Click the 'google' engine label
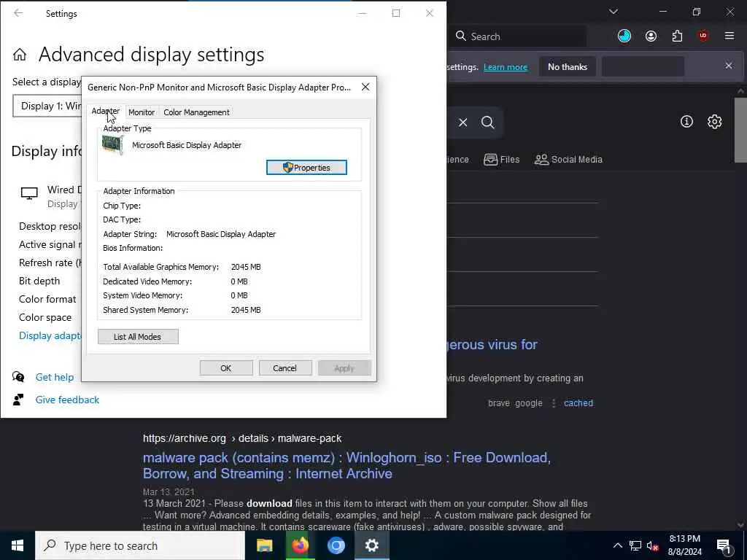747x560 pixels. 529,403
